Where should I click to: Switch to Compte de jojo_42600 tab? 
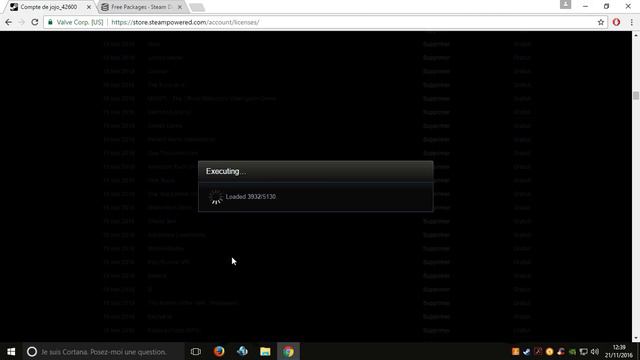[x=48, y=7]
